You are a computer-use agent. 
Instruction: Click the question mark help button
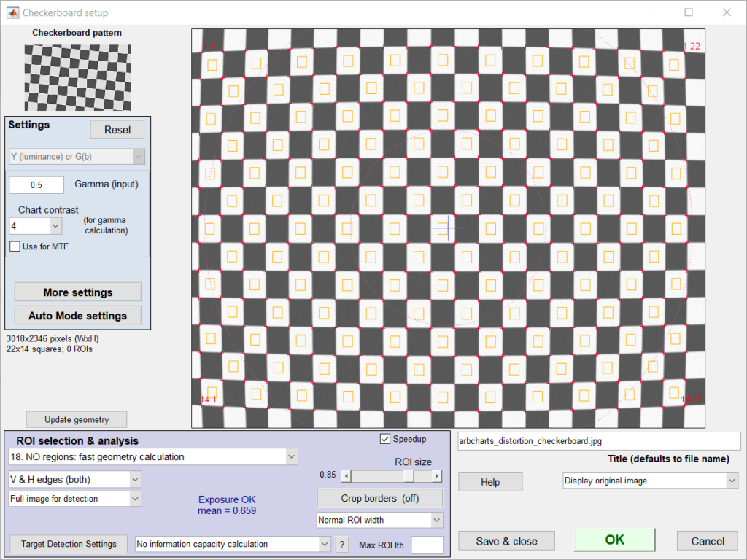tap(341, 544)
